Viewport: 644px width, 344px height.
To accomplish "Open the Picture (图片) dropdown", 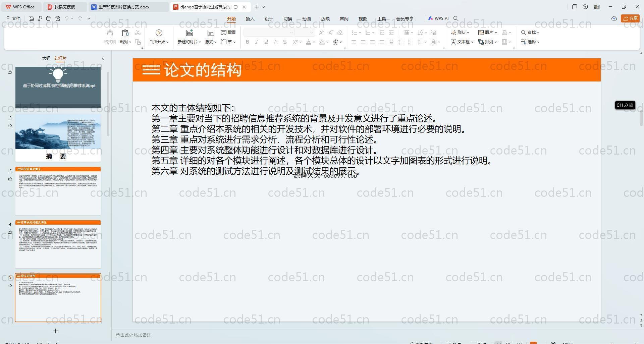I will 487,33.
